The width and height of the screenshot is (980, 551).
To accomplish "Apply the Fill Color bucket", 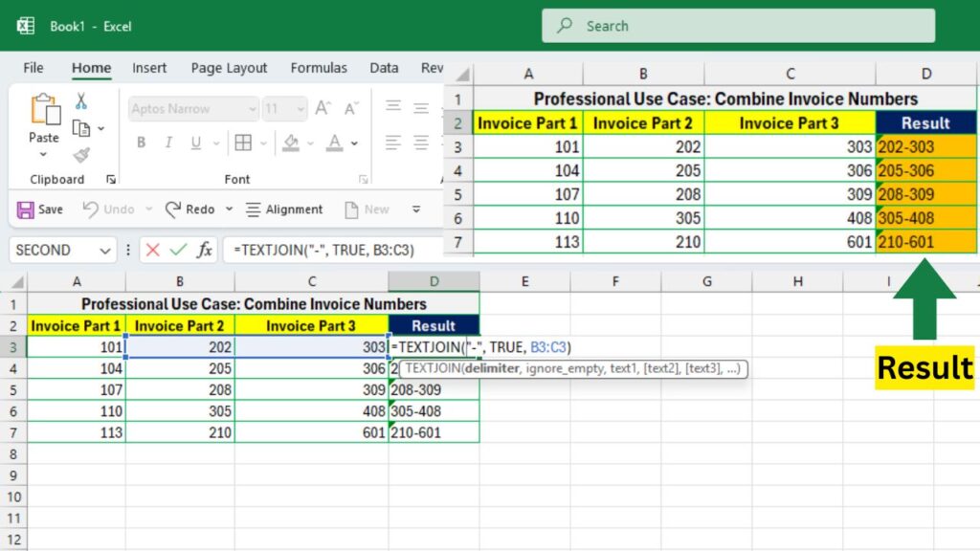I will coord(291,143).
